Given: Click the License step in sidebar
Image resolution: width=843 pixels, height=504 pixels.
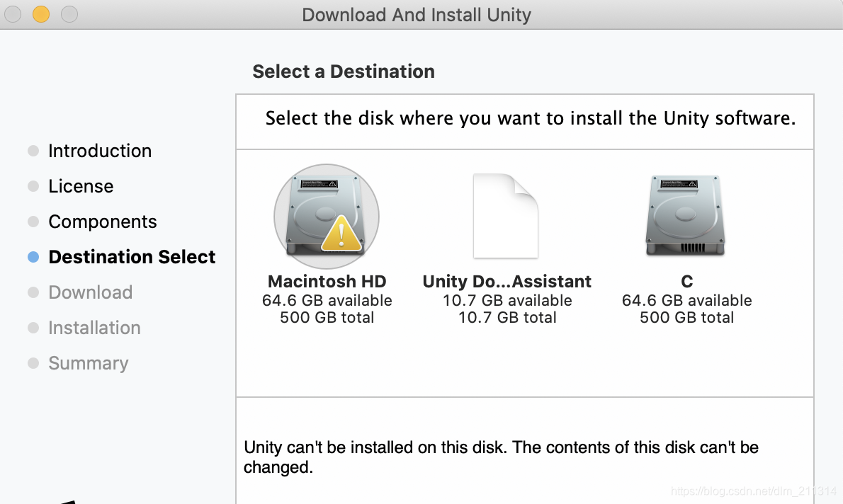Looking at the screenshot, I should pos(81,186).
